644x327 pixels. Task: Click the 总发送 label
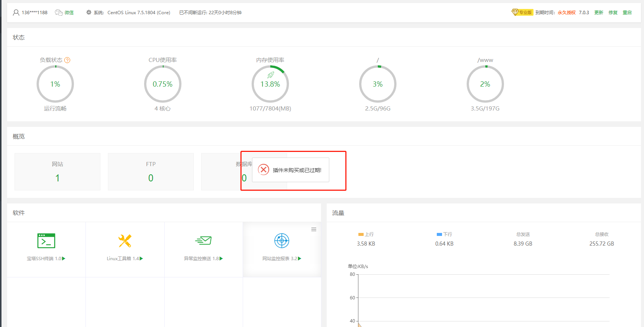point(523,234)
